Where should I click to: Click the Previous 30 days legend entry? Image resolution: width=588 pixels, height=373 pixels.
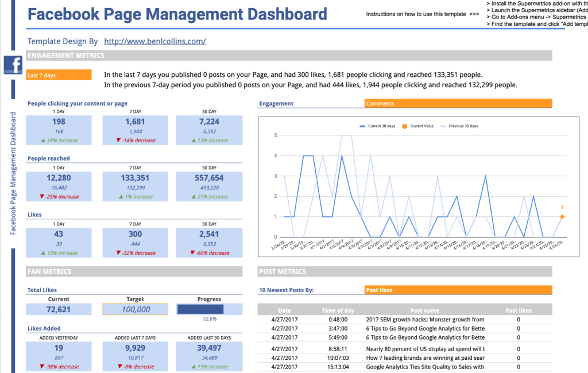[x=463, y=126]
